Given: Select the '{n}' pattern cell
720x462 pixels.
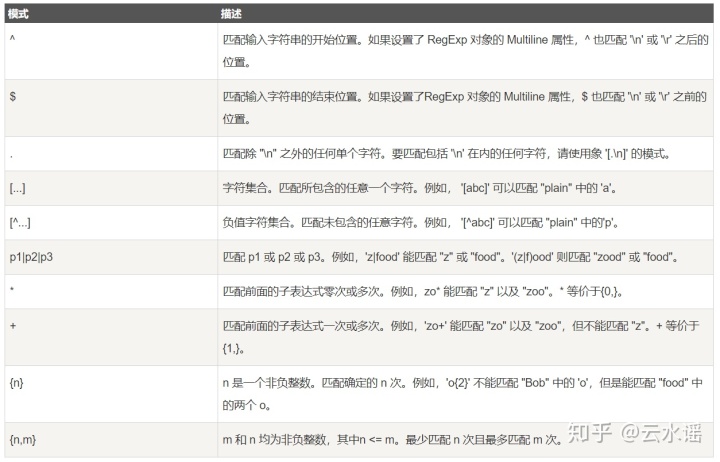Looking at the screenshot, I should (111, 394).
